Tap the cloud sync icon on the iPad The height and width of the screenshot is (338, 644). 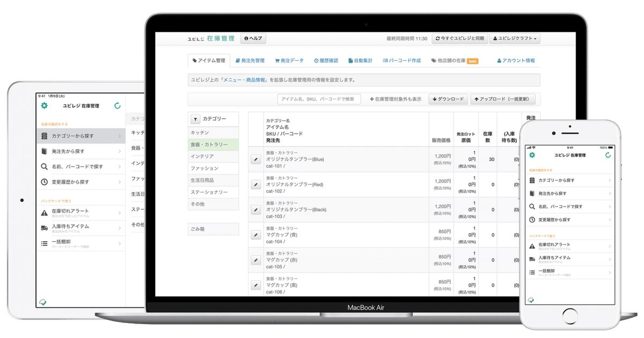(x=44, y=303)
